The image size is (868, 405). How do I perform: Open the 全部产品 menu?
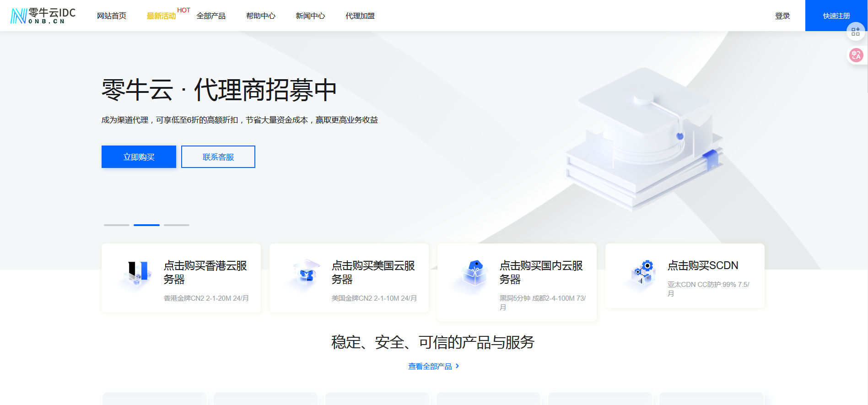211,16
